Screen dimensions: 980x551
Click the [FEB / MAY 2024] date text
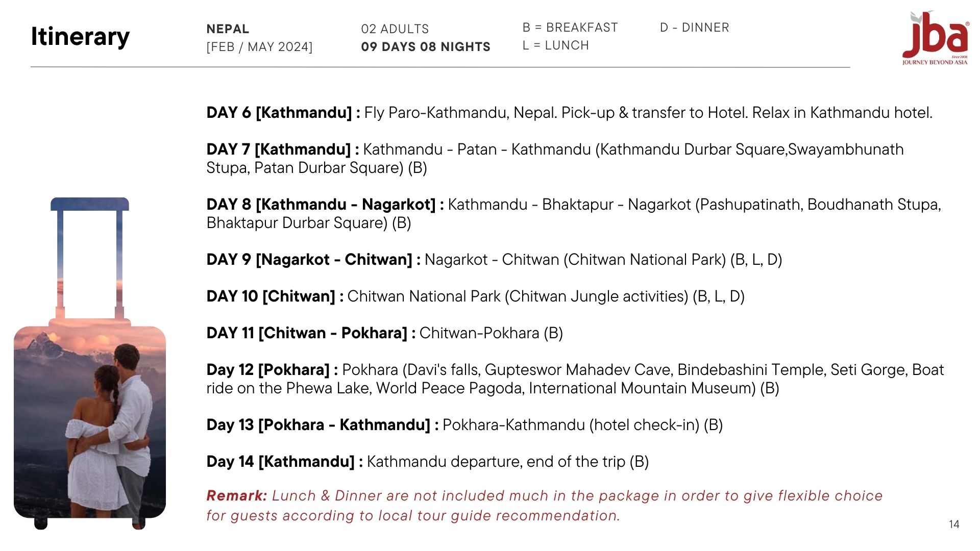259,47
